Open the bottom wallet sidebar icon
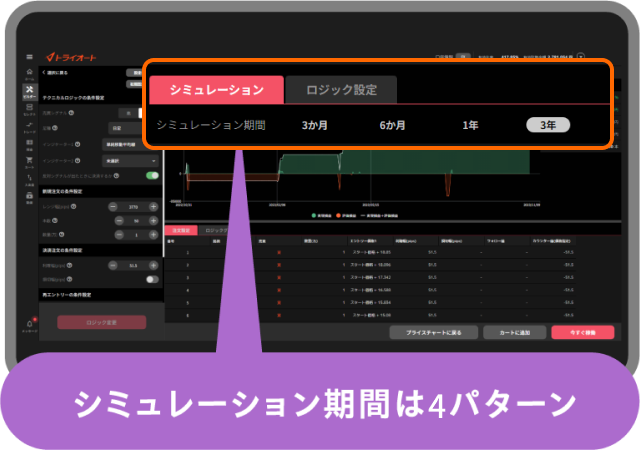 coord(29,197)
